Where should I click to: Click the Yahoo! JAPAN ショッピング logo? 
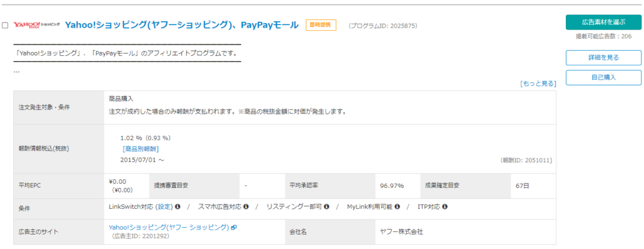[37, 25]
